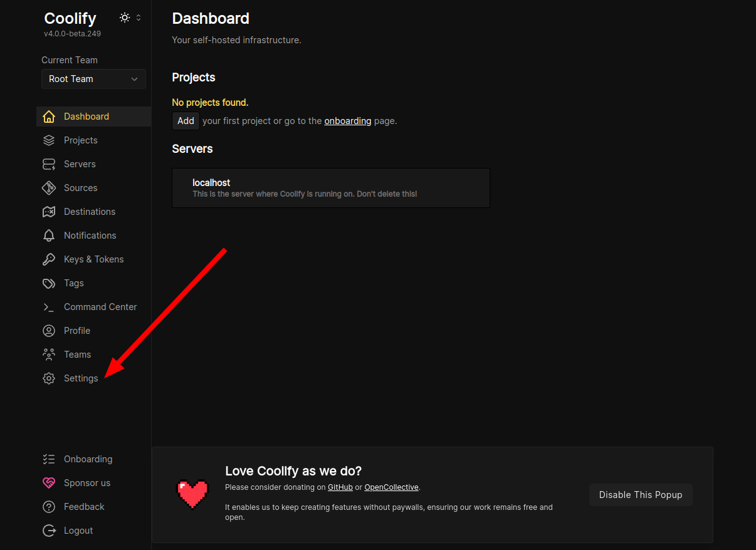Select the Sponsor us menu item
756x550 pixels.
point(93,483)
